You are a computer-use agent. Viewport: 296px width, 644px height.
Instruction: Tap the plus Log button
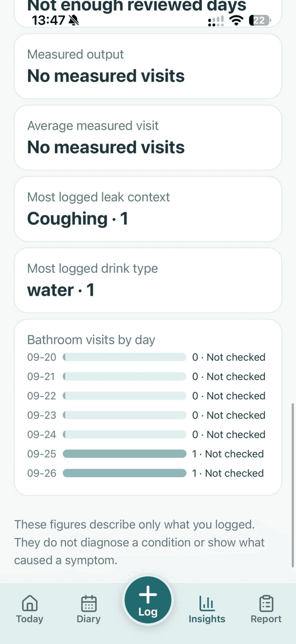tap(148, 600)
